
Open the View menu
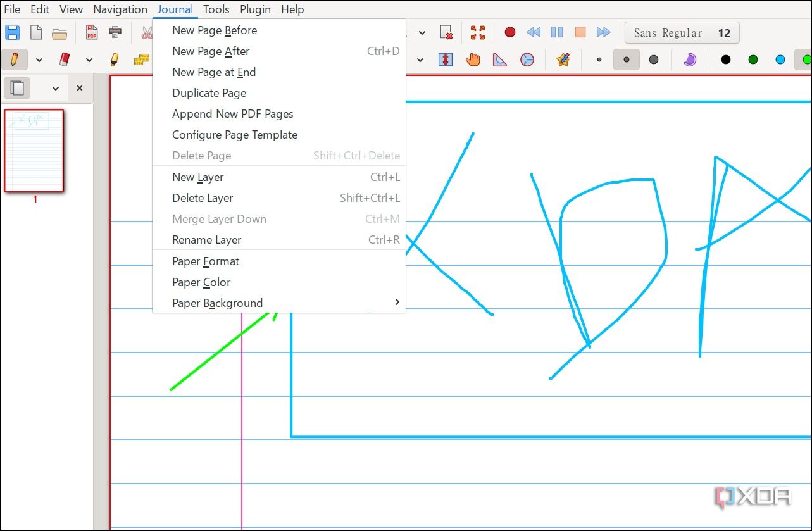click(x=71, y=9)
